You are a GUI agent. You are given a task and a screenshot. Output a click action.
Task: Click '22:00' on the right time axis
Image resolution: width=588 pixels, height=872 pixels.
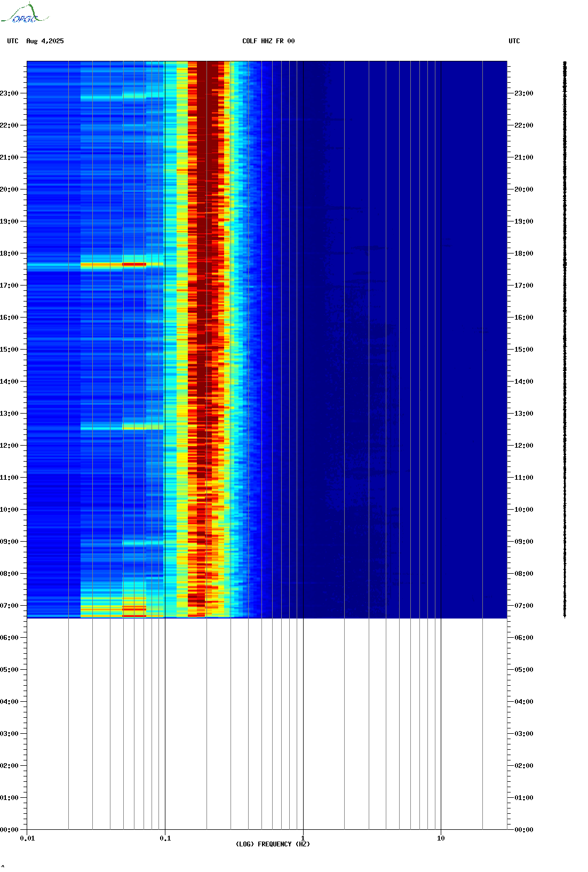(524, 125)
